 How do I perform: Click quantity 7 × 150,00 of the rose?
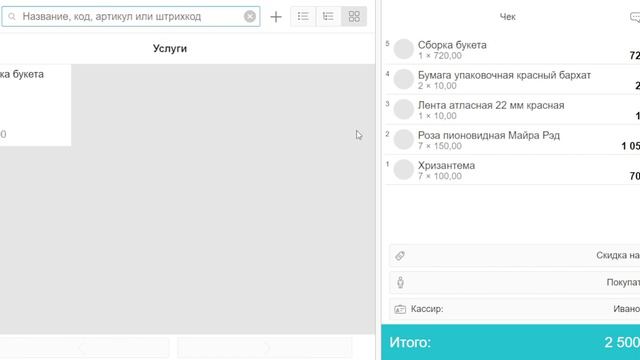[440, 146]
